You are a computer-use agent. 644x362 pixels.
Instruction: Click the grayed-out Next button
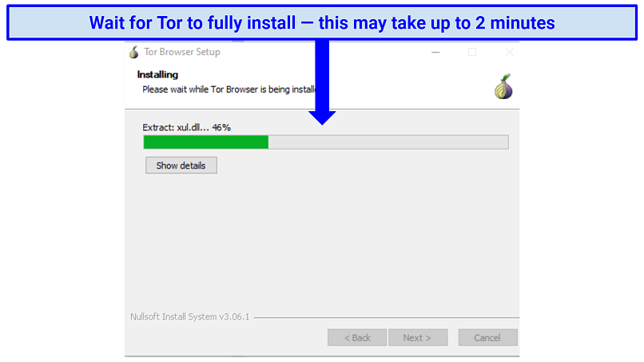pyautogui.click(x=418, y=337)
